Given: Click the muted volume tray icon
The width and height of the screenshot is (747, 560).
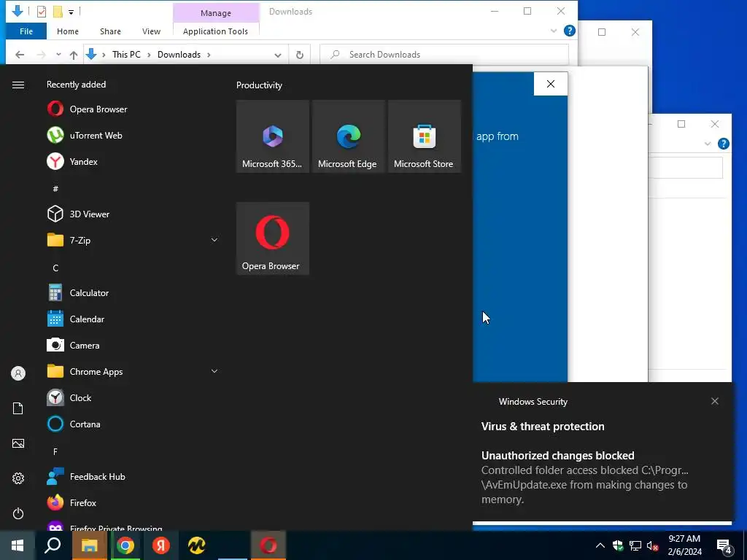Looking at the screenshot, I should [653, 545].
